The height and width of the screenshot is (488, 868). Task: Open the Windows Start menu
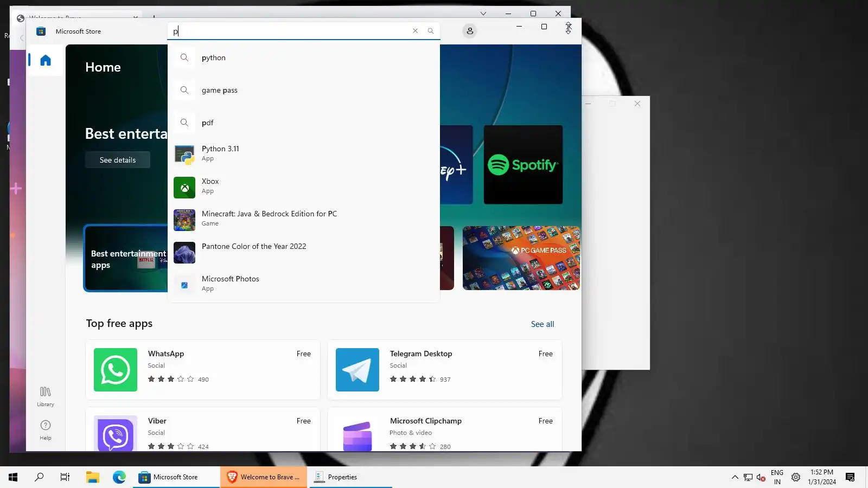pos(13,477)
